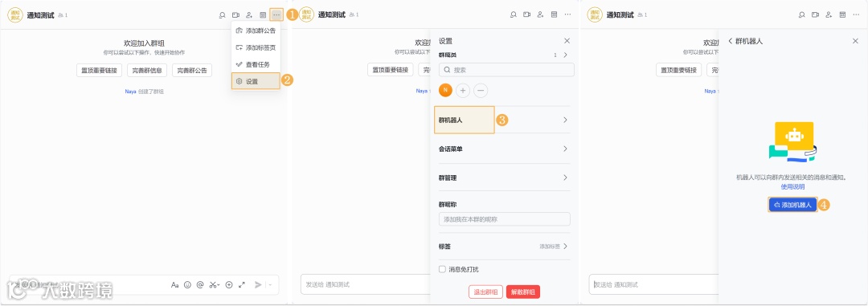Click the send arrow icon
868x306 pixels.
pyautogui.click(x=258, y=285)
